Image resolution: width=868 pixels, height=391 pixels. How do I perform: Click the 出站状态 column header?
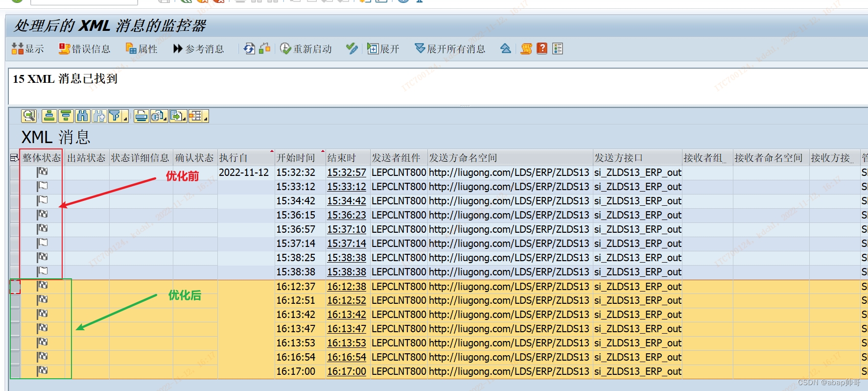click(x=87, y=158)
